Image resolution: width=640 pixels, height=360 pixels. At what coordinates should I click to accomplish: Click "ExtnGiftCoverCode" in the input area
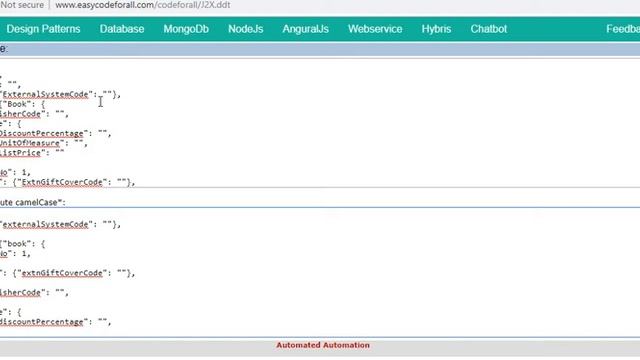pos(62,182)
